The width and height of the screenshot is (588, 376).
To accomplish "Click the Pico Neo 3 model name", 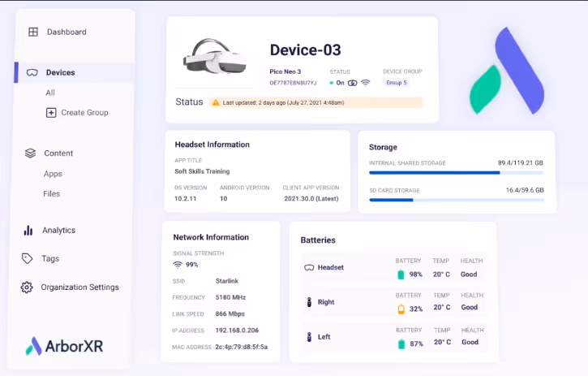I will coord(285,71).
